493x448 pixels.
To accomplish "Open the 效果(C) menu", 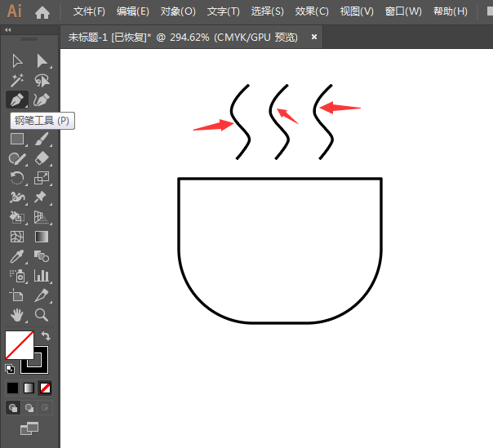I will (x=312, y=11).
